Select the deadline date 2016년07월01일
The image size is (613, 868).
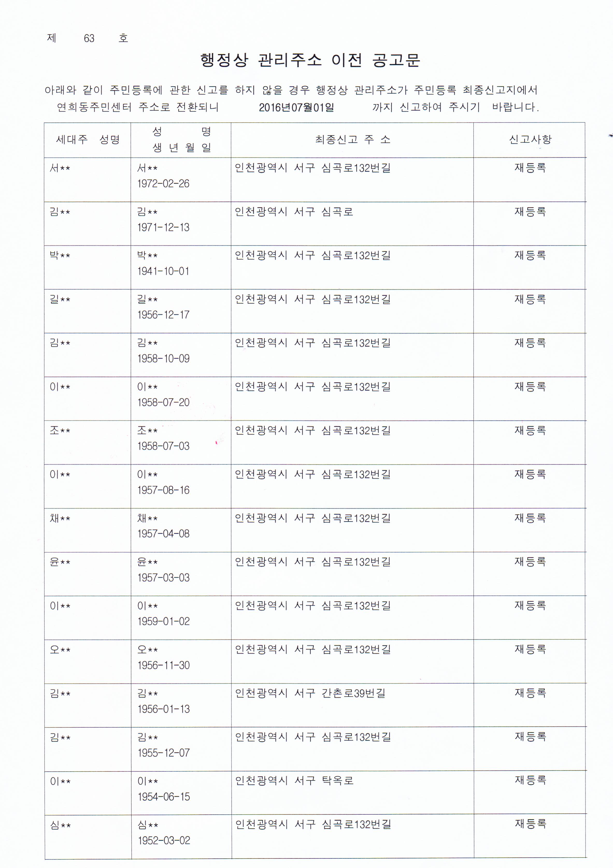pos(296,107)
